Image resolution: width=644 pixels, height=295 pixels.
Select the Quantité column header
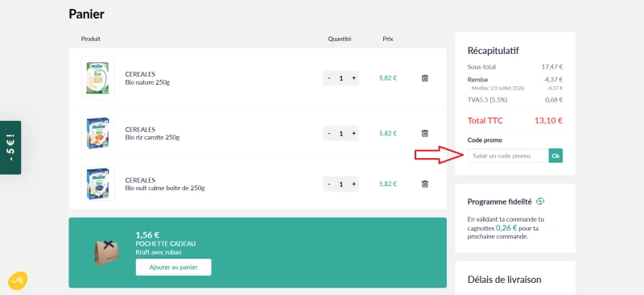pos(340,39)
